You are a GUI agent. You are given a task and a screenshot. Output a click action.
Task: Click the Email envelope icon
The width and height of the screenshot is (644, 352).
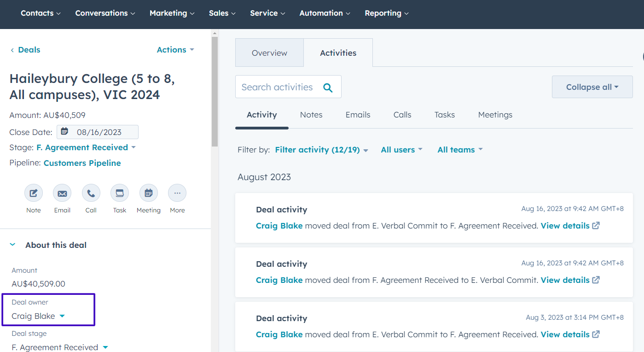[62, 194]
